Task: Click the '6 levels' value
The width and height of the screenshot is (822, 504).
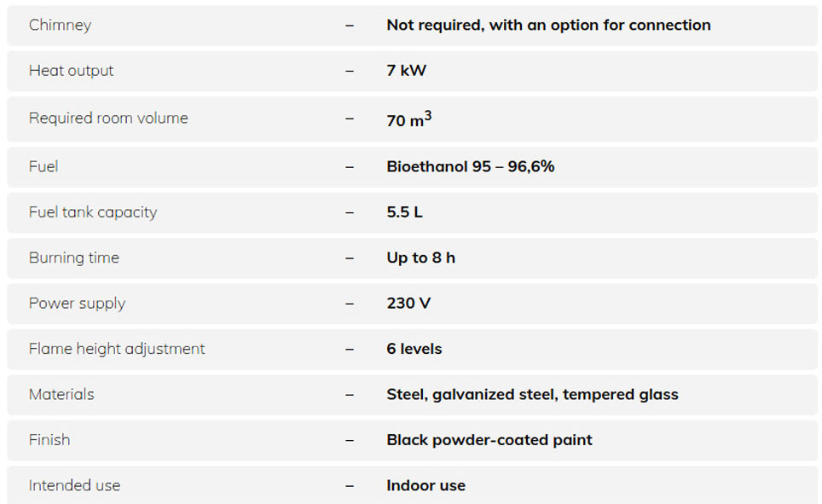Action: click(x=414, y=349)
